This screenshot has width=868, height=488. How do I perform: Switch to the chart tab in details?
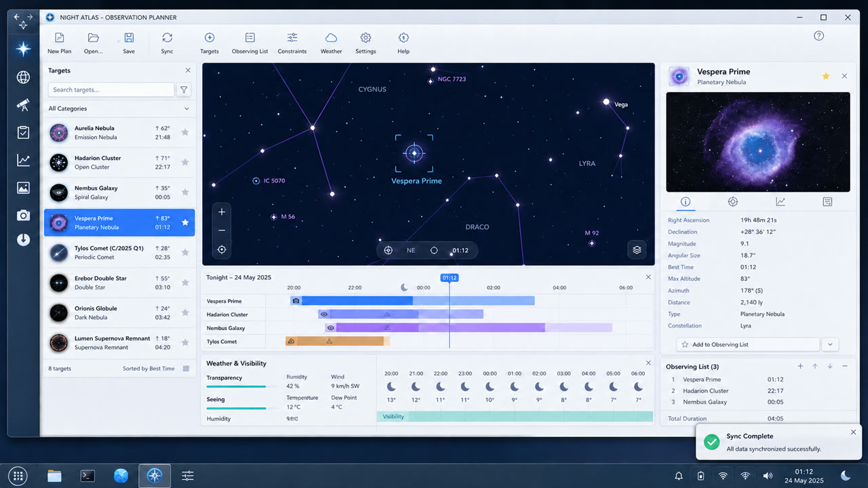pos(781,202)
